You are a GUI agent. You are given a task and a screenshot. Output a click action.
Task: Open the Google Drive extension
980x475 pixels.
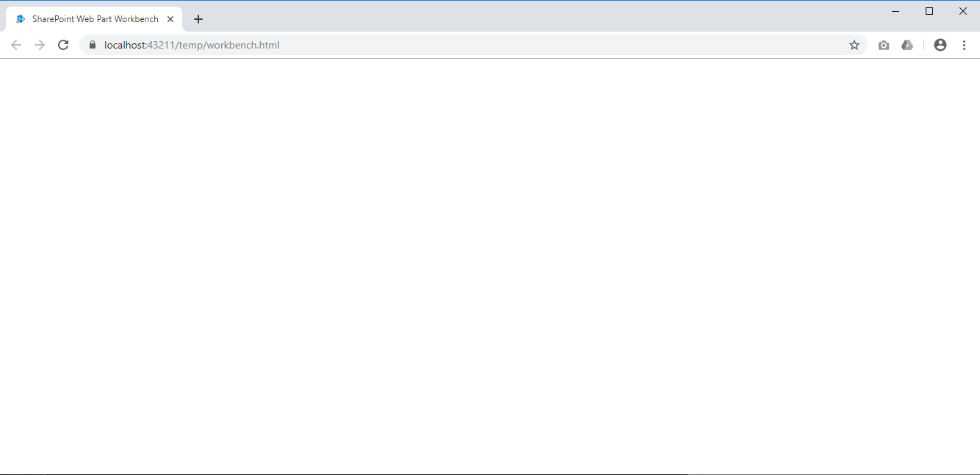pyautogui.click(x=907, y=45)
